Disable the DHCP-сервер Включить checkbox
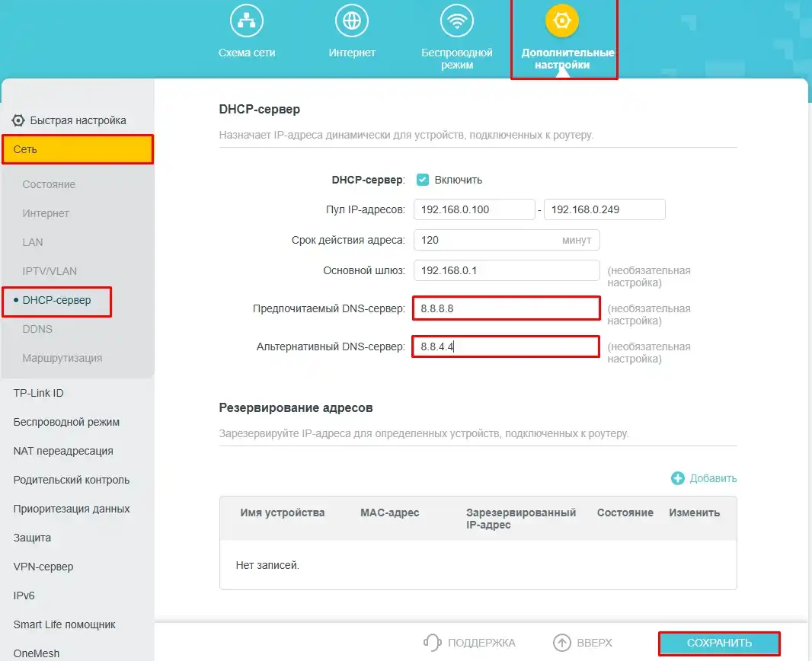Viewport: 812px width, 661px height. pyautogui.click(x=421, y=180)
